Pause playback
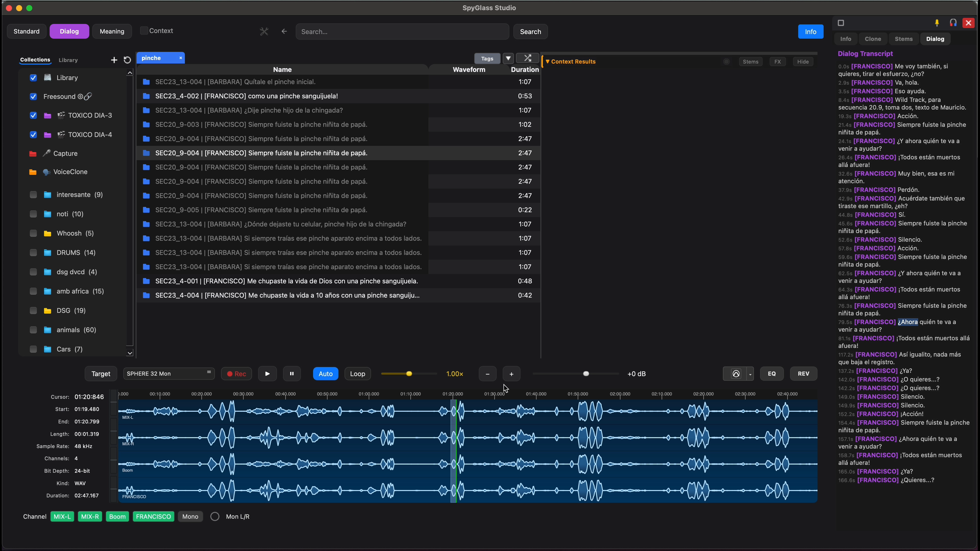This screenshot has width=980, height=551. click(292, 374)
